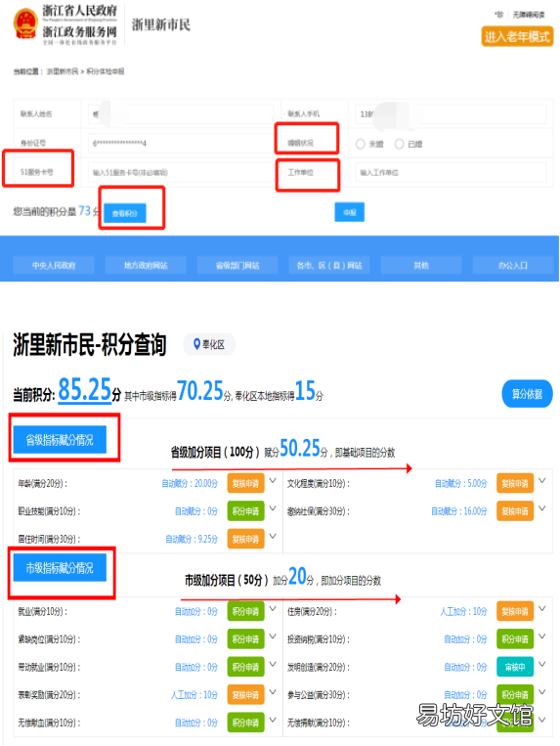Viewport: 560px width, 746px height.
Task: Open the 无障碍阅读 link
Action: [529, 15]
